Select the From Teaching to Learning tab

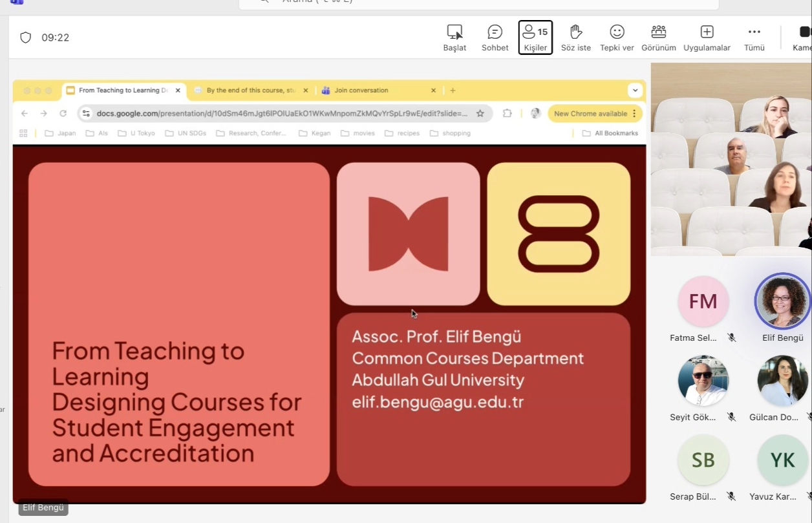coord(124,91)
